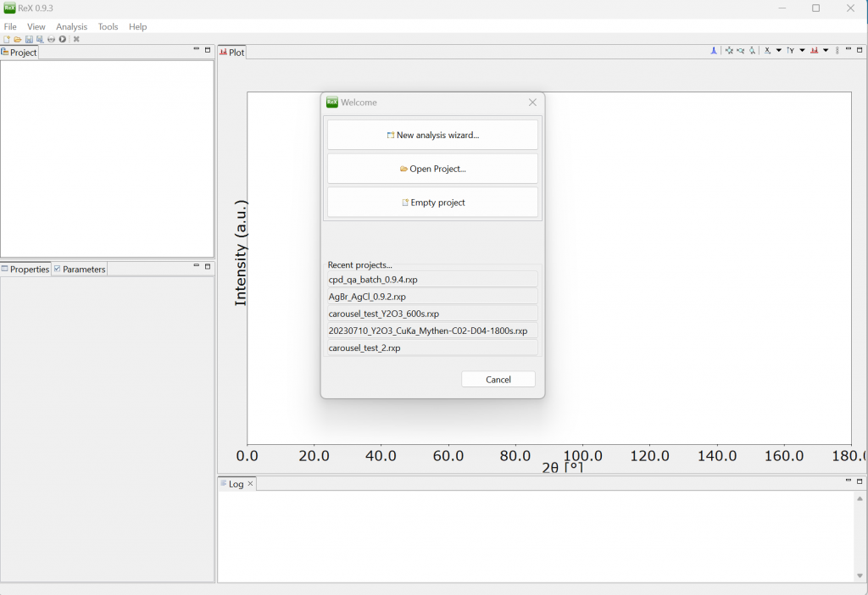Switch to the Parameters tab
The width and height of the screenshot is (868, 595).
tap(79, 269)
